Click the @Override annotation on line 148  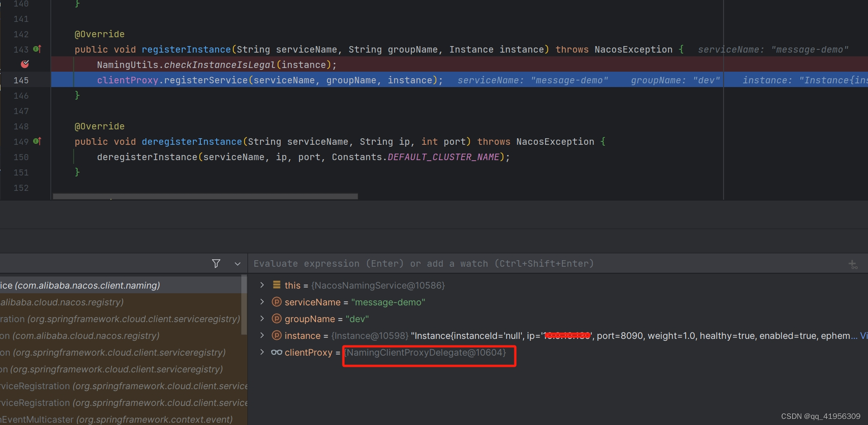pyautogui.click(x=99, y=126)
